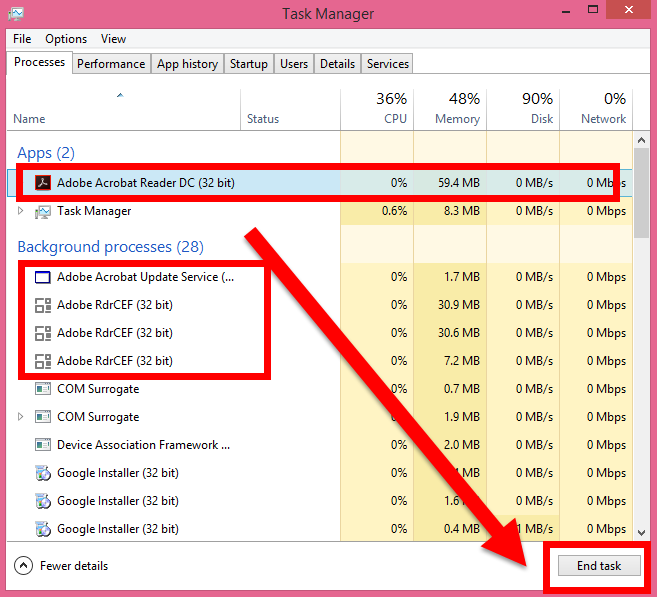Click the 8.3 MB memory value
657x597 pixels.
(462, 211)
